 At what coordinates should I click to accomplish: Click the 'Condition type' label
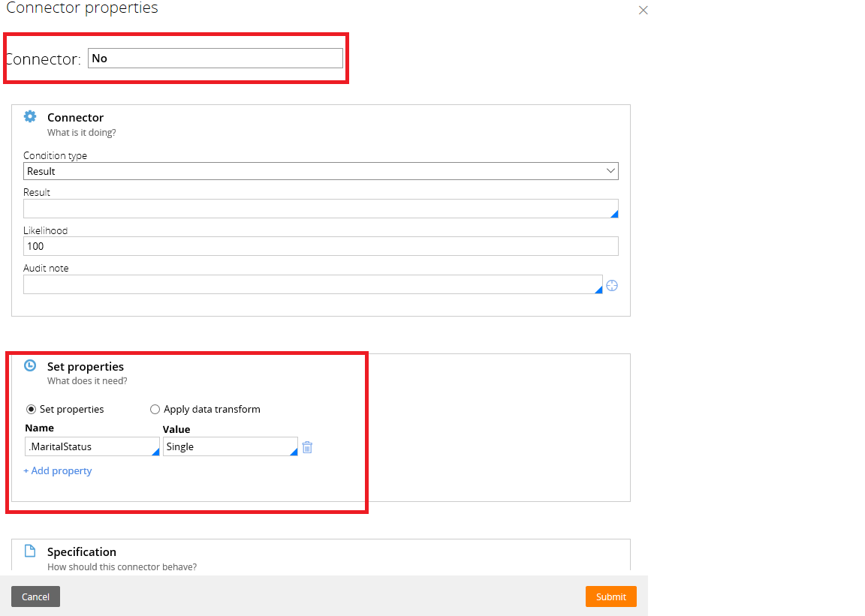click(x=55, y=155)
